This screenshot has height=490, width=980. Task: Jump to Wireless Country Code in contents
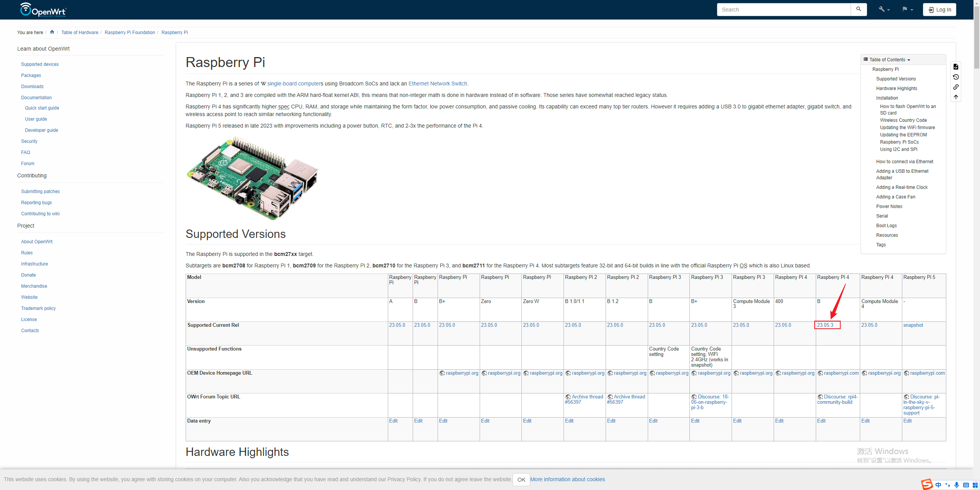[x=903, y=120]
